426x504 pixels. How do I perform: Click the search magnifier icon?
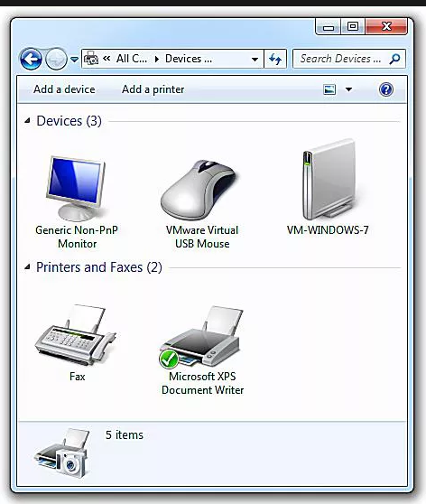(x=394, y=59)
